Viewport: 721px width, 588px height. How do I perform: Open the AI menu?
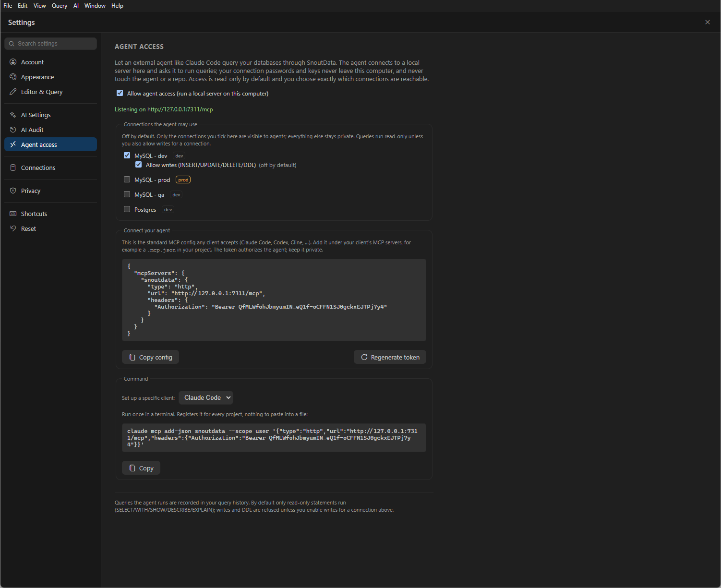coord(76,6)
